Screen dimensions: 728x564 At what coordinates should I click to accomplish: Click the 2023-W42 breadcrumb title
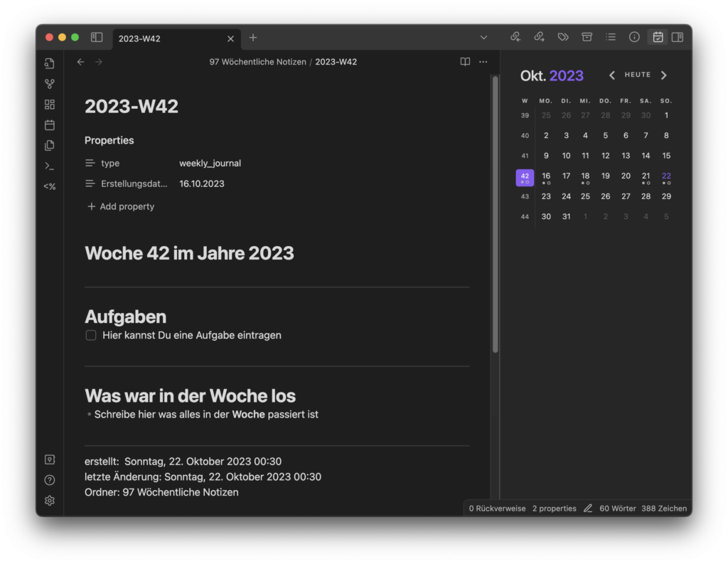coord(336,62)
